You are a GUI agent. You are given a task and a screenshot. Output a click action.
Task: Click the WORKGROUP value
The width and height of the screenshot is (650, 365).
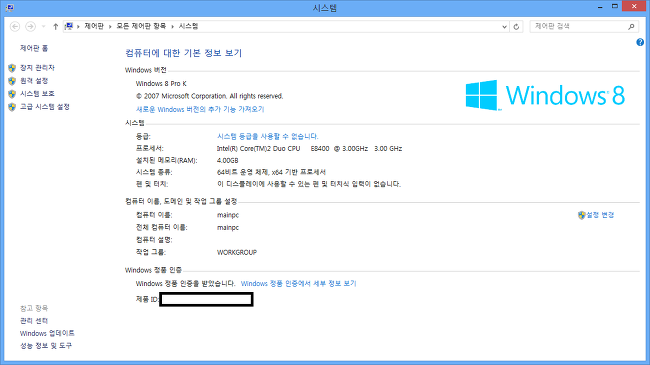click(237, 252)
